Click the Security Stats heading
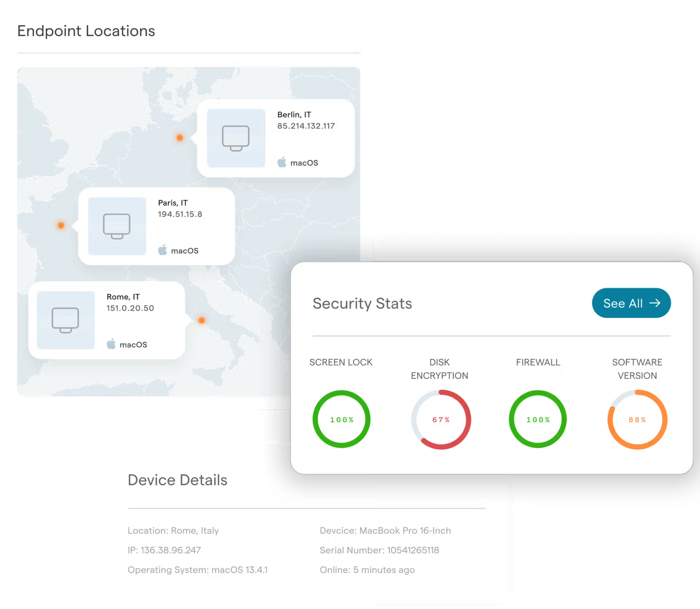Screen dimensions: 700x609 pos(362,304)
